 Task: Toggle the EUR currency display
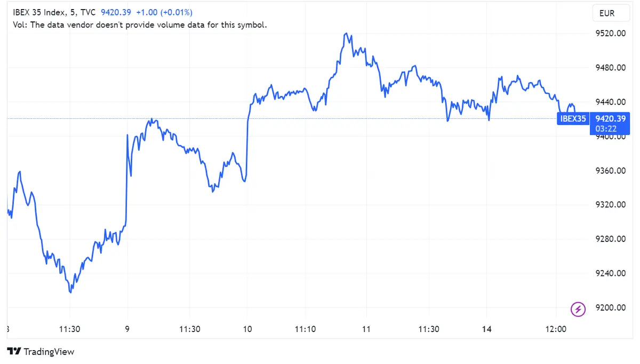point(611,13)
